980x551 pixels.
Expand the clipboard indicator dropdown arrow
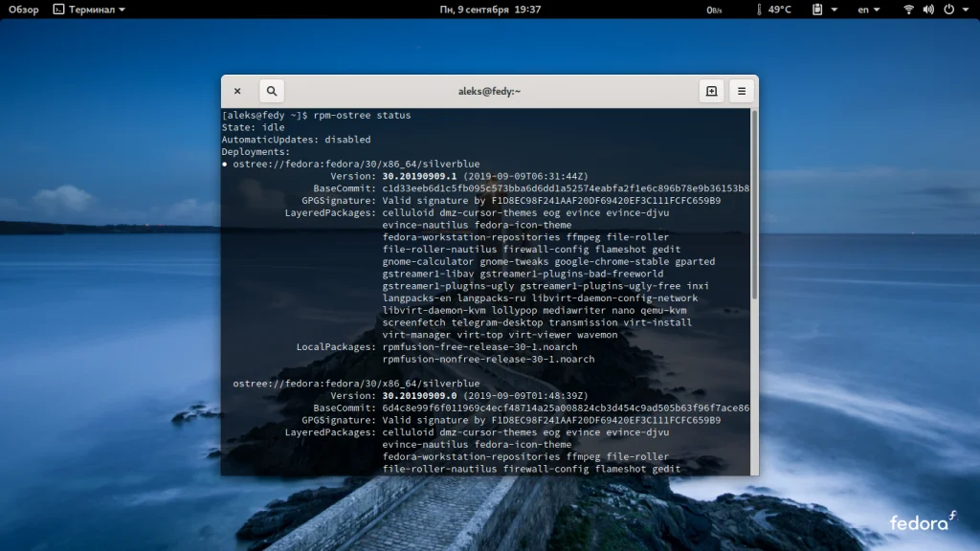coord(835,10)
